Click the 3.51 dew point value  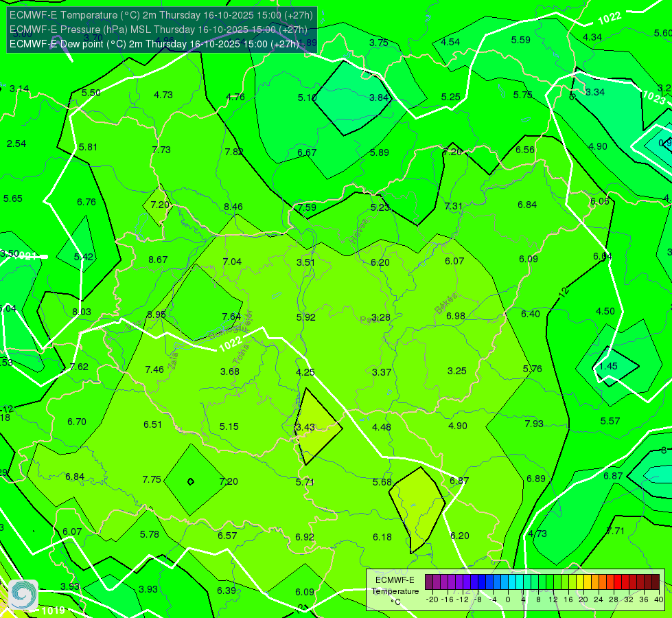coord(305,262)
